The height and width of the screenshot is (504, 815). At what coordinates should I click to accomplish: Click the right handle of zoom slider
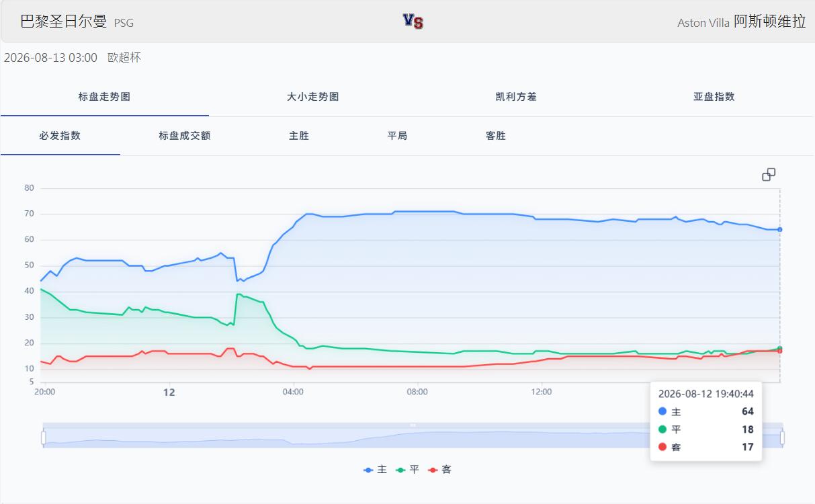(782, 437)
